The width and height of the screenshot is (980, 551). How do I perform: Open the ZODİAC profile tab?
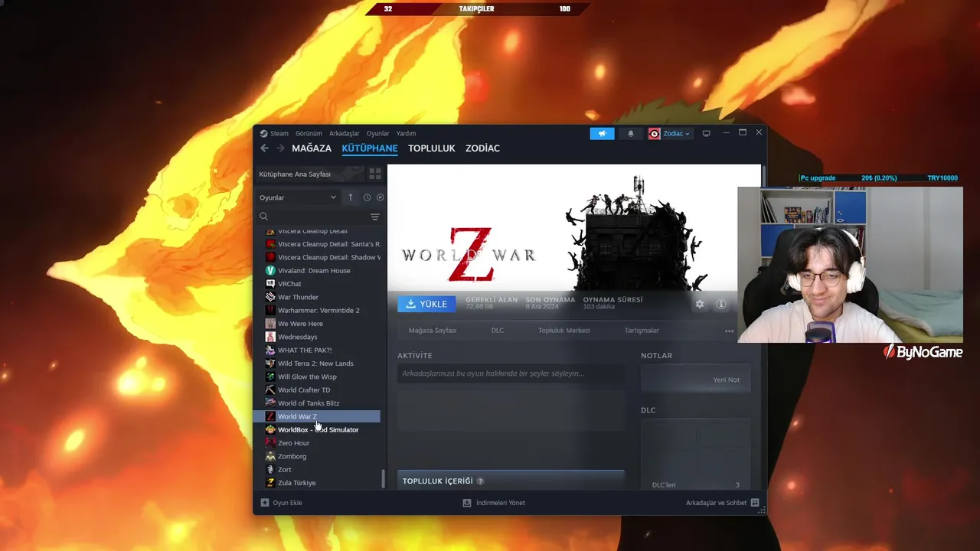(x=482, y=148)
